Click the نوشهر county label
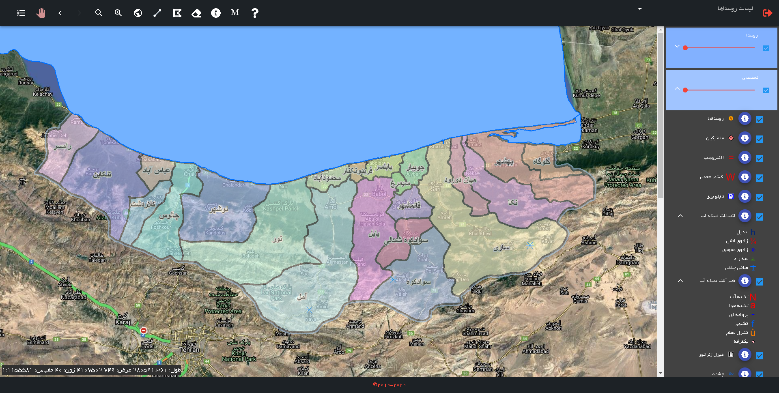 (x=218, y=209)
